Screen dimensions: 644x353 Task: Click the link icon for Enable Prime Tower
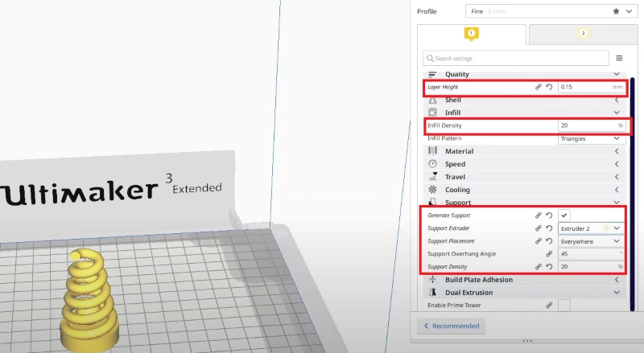[549, 306]
